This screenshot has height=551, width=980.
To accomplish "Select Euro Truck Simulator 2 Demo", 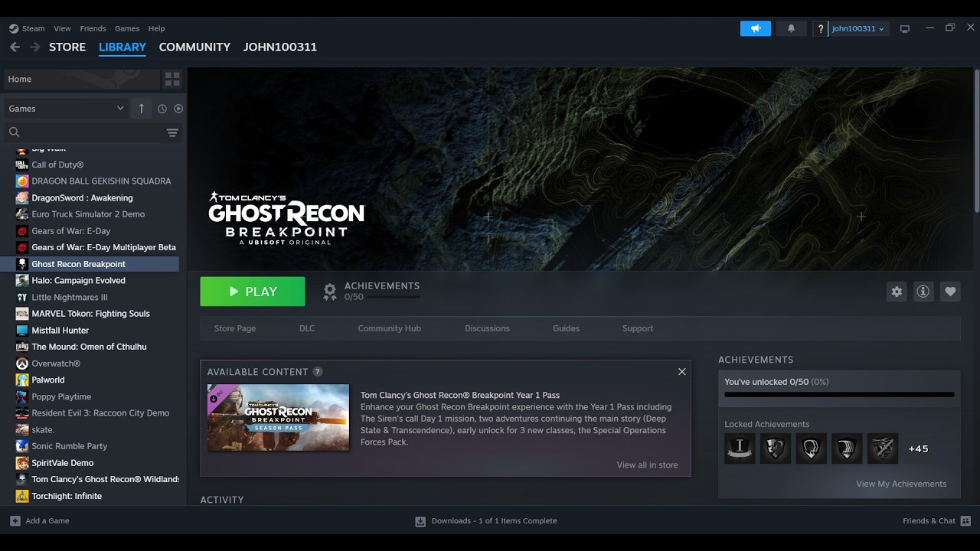I will click(x=88, y=214).
